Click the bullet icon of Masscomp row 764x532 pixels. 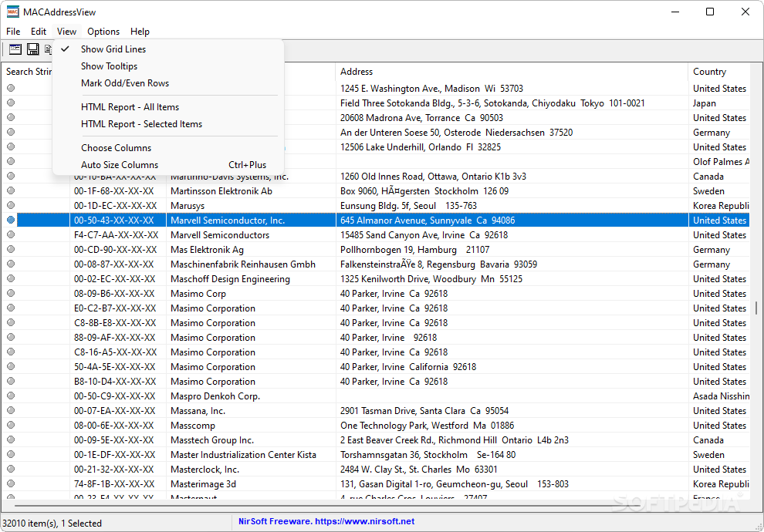point(11,425)
